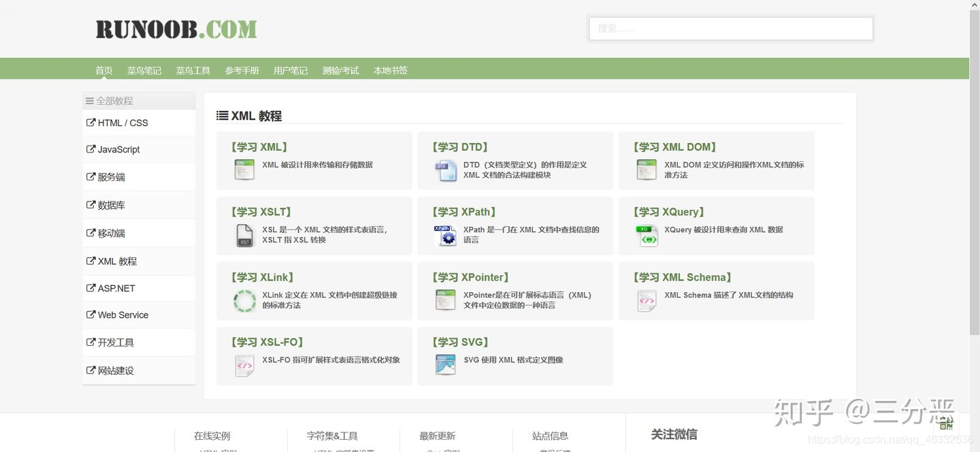Select 移动端 sidebar category
The width and height of the screenshot is (980, 452).
coord(139,233)
